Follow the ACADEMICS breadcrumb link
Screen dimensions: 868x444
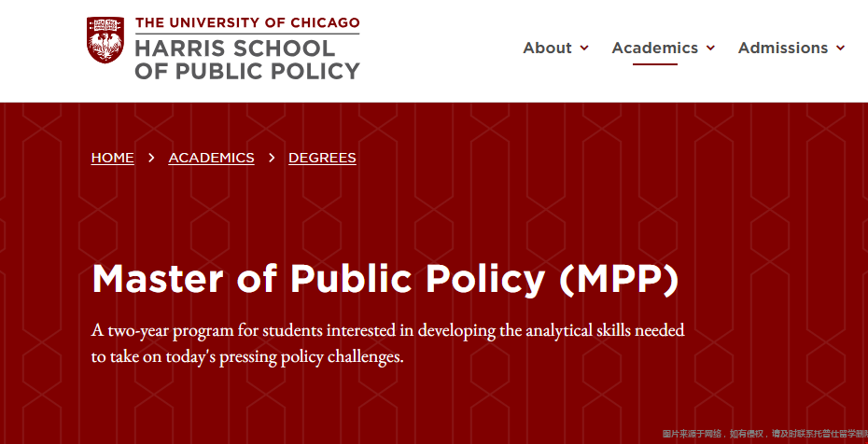click(x=212, y=159)
